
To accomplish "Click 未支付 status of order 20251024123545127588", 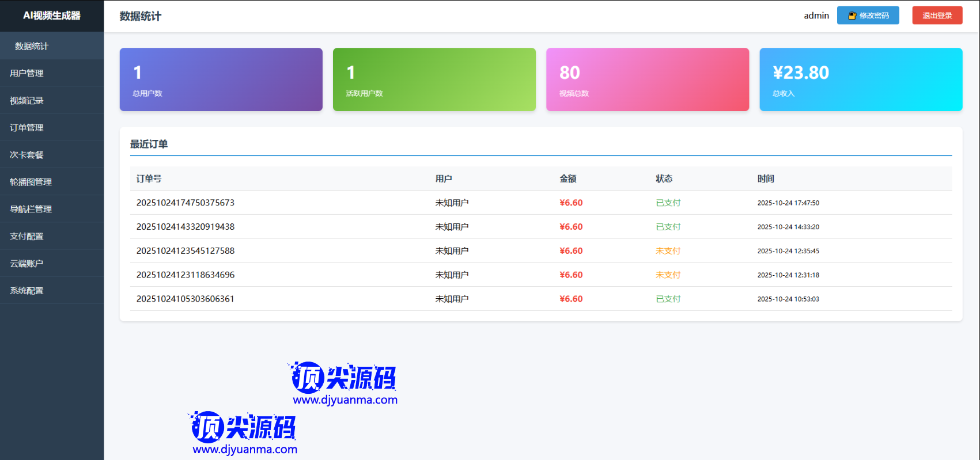I will [668, 251].
